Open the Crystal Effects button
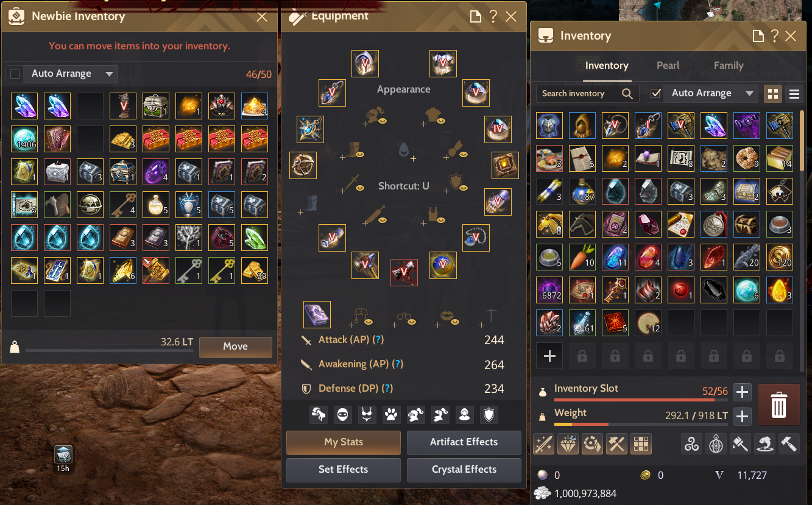This screenshot has width=812, height=505. (x=464, y=470)
